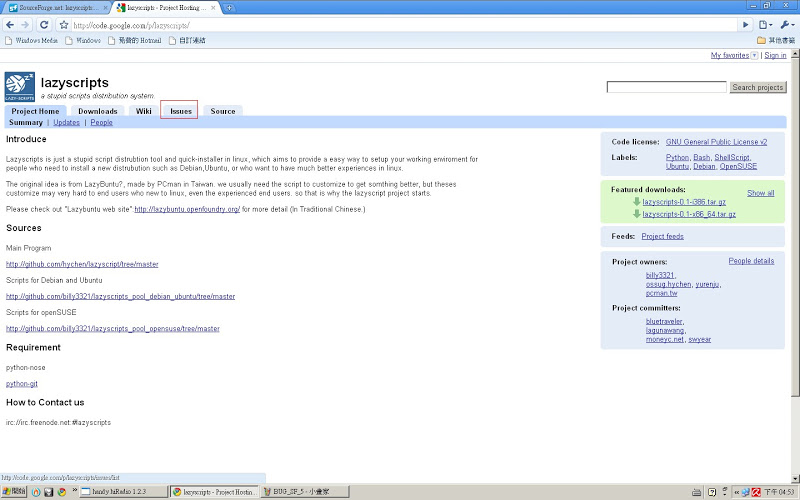The image size is (800, 500).
Task: Click the OpenSUSE label link
Action: pyautogui.click(x=738, y=166)
